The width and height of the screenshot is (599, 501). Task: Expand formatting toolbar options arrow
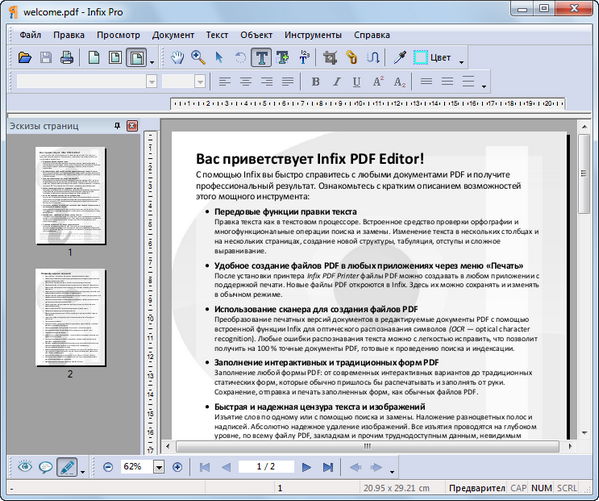coord(484,86)
